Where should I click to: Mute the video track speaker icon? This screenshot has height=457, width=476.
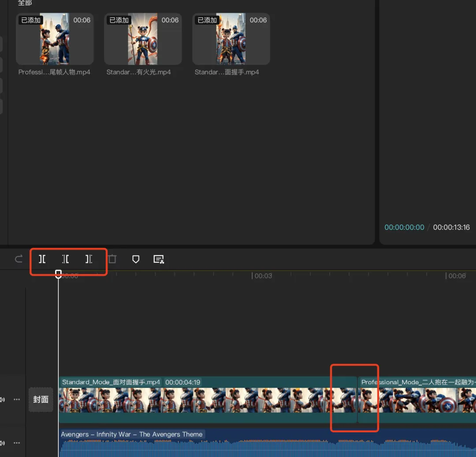point(2,400)
